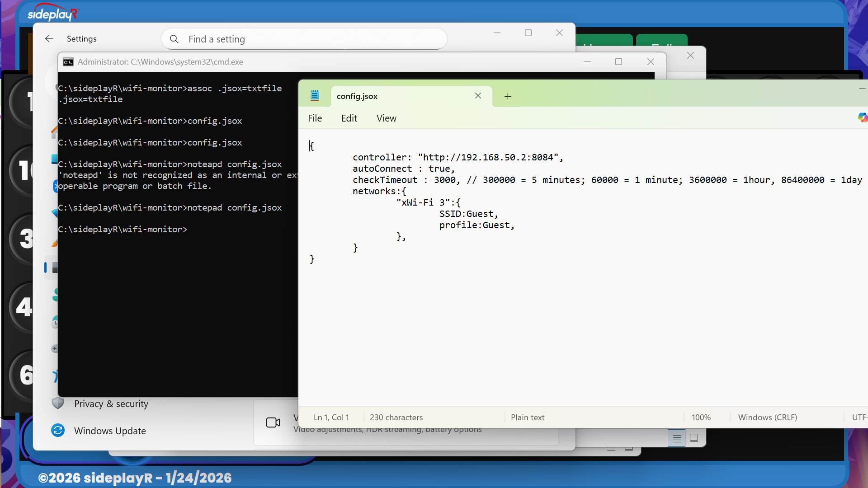The image size is (868, 488).
Task: Click the Notepad app icon beside the tab
Action: (315, 96)
